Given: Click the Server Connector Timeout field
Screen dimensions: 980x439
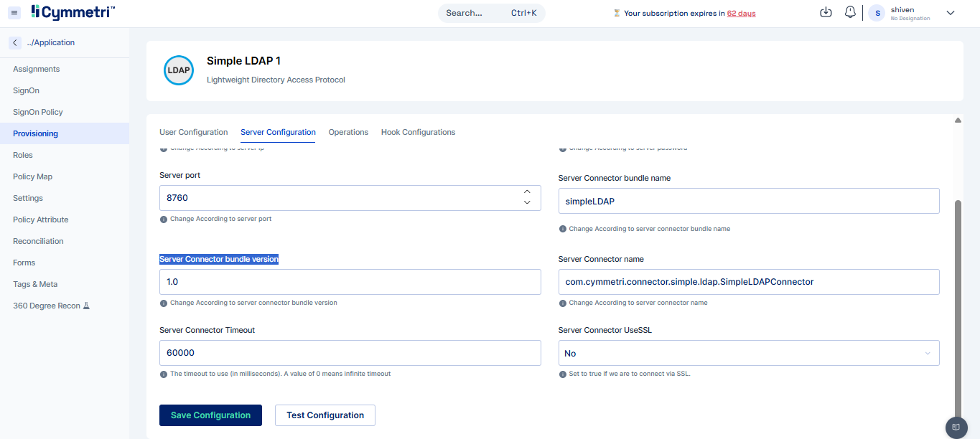Looking at the screenshot, I should tap(350, 353).
